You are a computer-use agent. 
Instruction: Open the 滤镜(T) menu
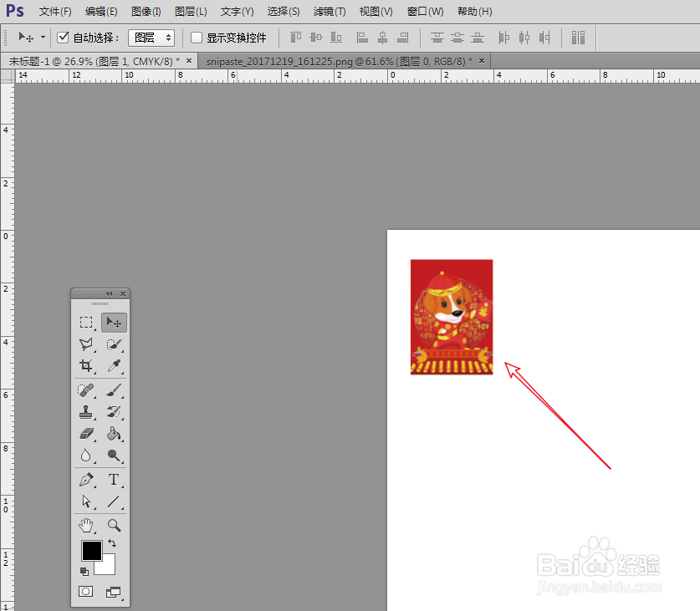[x=330, y=12]
